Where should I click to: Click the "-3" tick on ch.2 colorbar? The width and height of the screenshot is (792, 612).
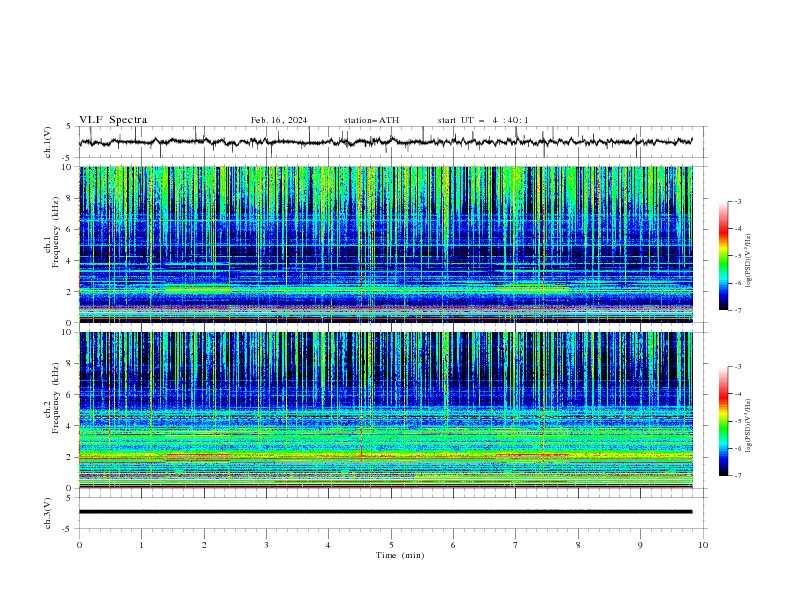(x=738, y=367)
